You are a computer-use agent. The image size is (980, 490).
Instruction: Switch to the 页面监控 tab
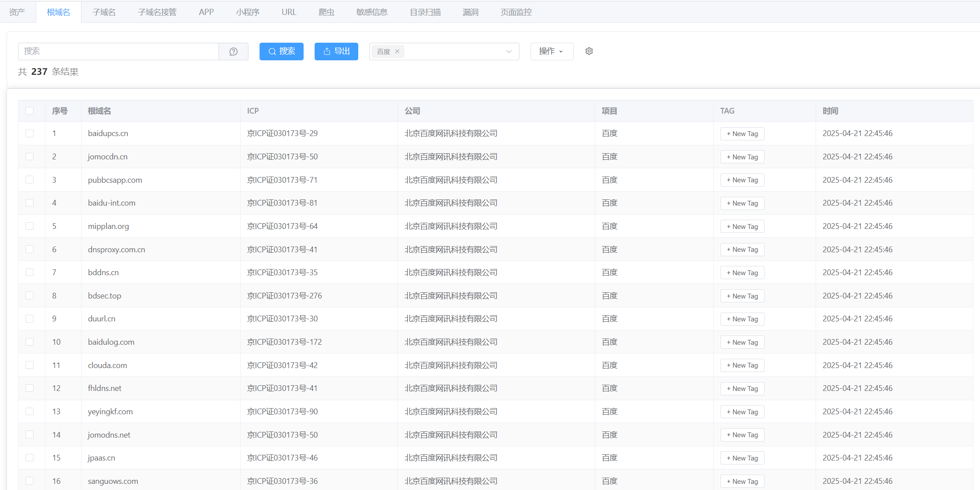(516, 12)
